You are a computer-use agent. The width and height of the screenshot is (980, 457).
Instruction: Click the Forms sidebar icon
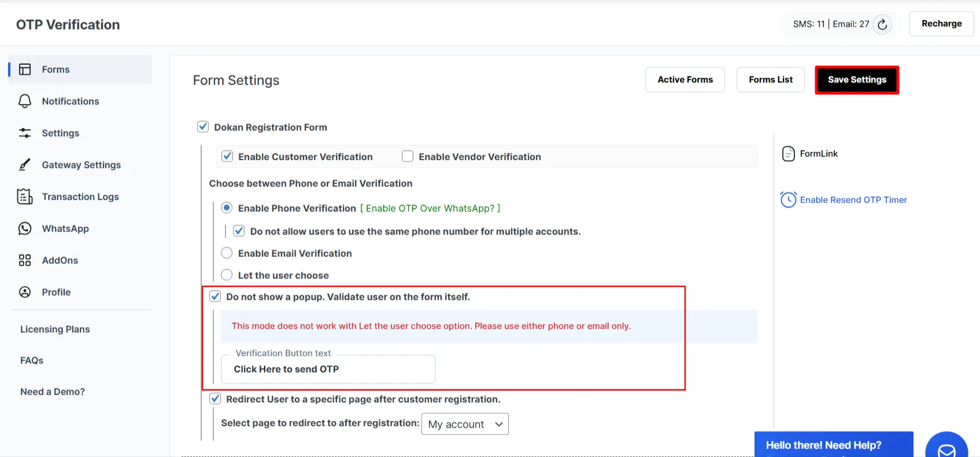25,69
